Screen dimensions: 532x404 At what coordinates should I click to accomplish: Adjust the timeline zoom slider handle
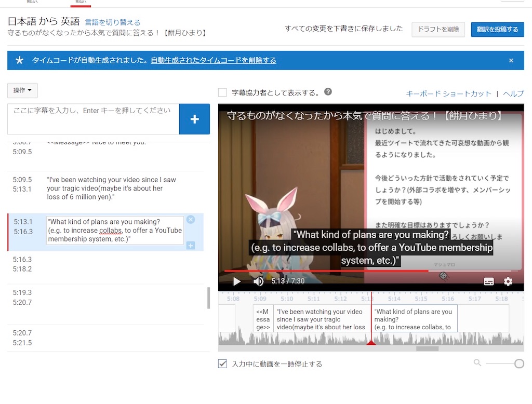pos(519,363)
